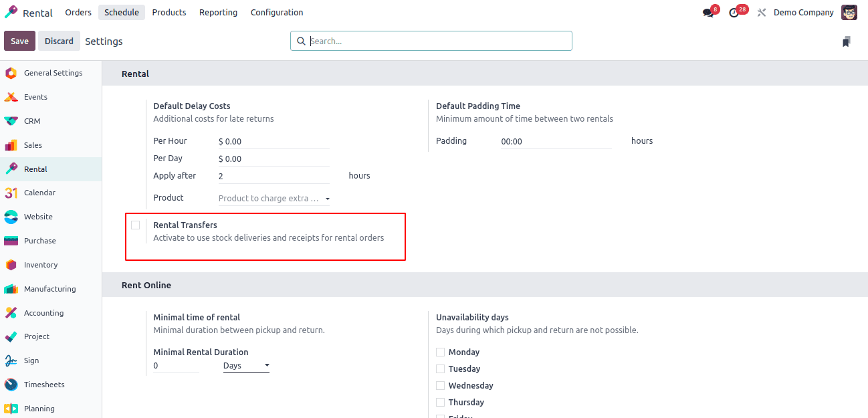This screenshot has width=868, height=418.
Task: Open the activities clock icon
Action: [734, 13]
